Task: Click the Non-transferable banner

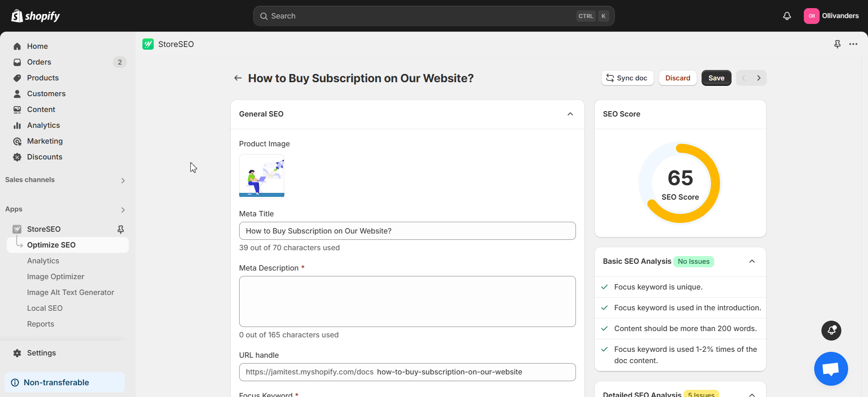Action: (65, 383)
